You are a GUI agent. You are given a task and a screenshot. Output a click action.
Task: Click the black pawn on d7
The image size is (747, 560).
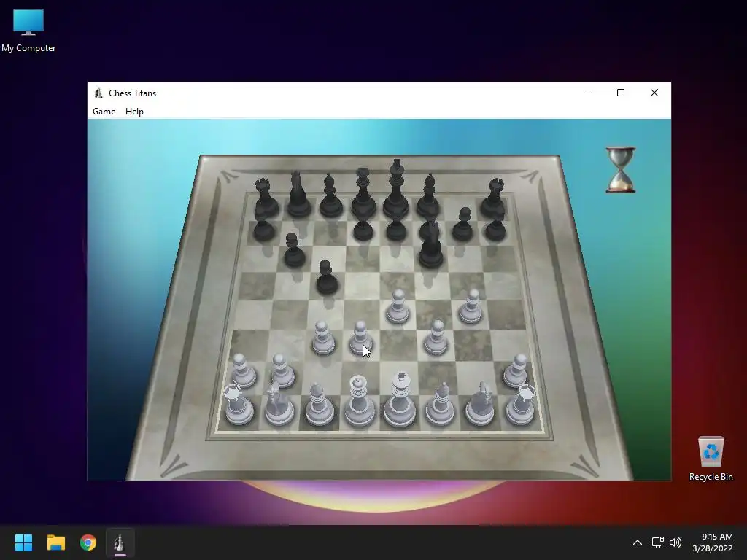pyautogui.click(x=363, y=228)
